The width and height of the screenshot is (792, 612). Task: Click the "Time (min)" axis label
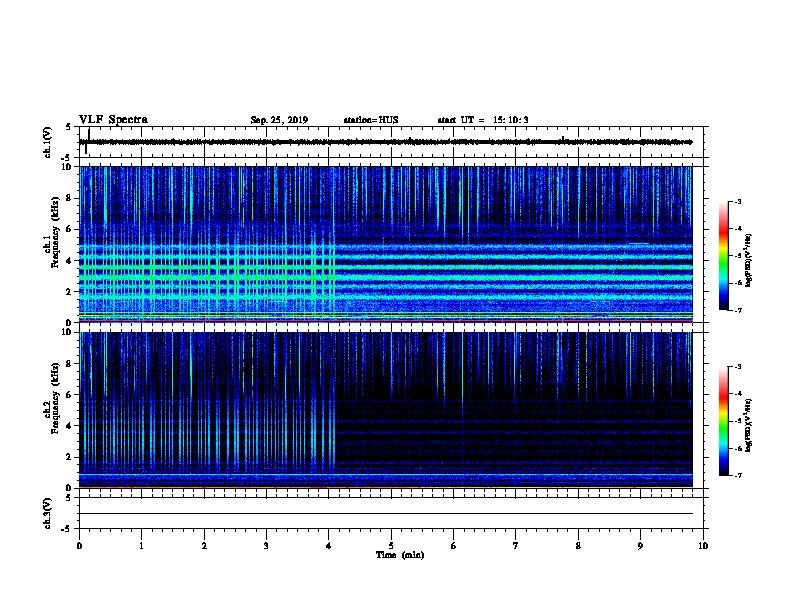pos(400,555)
